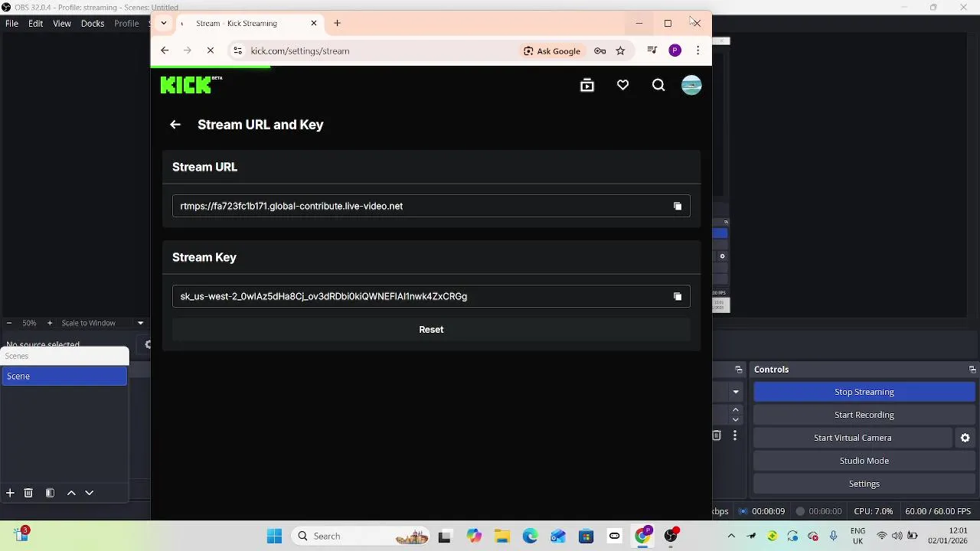Click the Chrome address bar URL

click(x=300, y=51)
